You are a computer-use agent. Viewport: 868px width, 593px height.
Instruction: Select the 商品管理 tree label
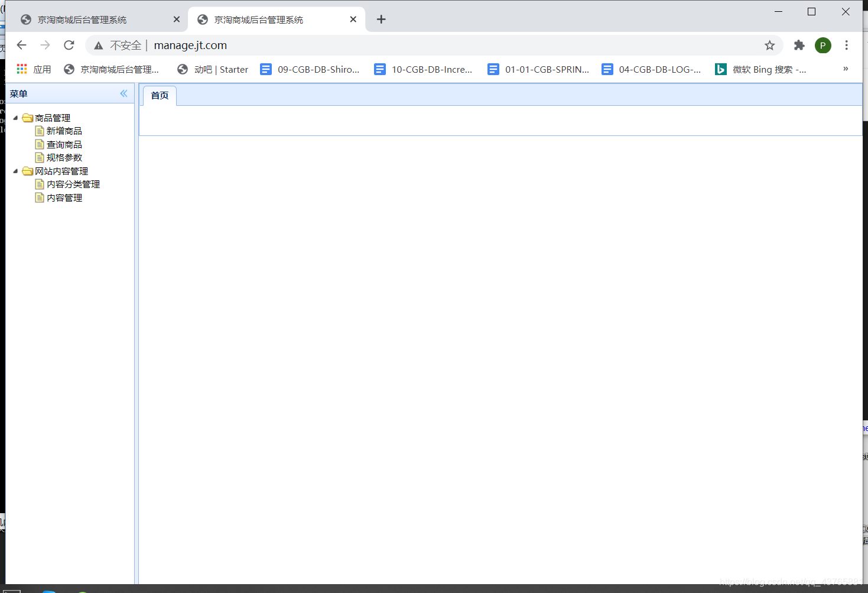click(53, 118)
